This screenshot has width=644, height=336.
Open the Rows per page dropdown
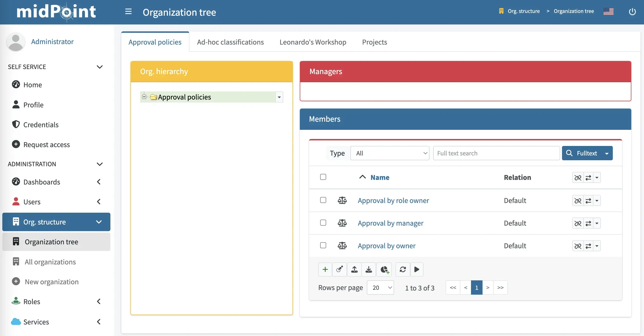pyautogui.click(x=380, y=288)
